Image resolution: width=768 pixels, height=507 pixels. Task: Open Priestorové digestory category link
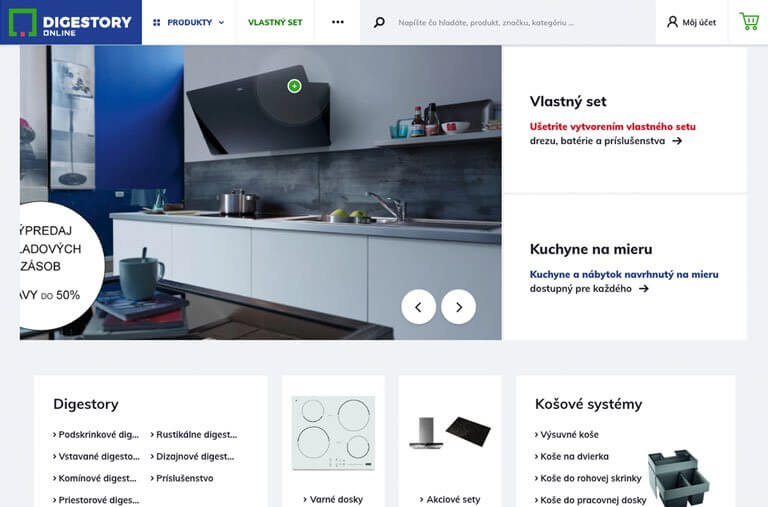96,500
